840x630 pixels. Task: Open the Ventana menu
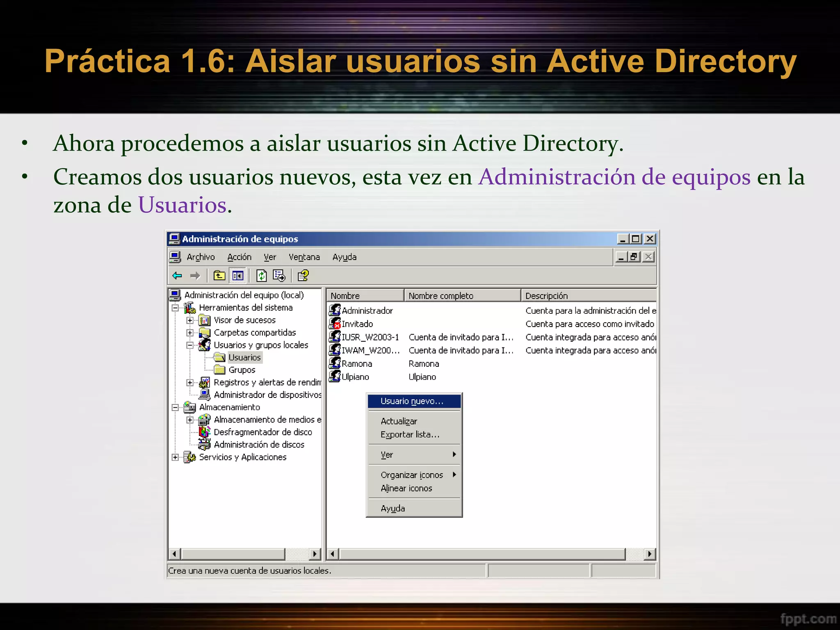click(x=304, y=257)
